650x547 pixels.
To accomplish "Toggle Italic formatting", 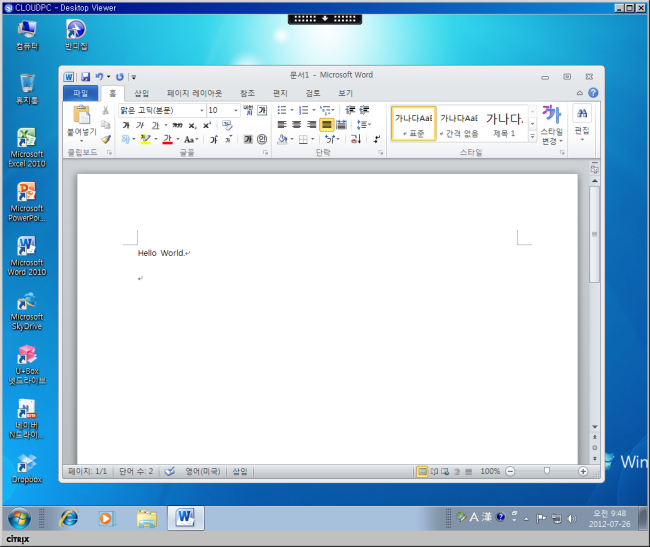I will 140,125.
